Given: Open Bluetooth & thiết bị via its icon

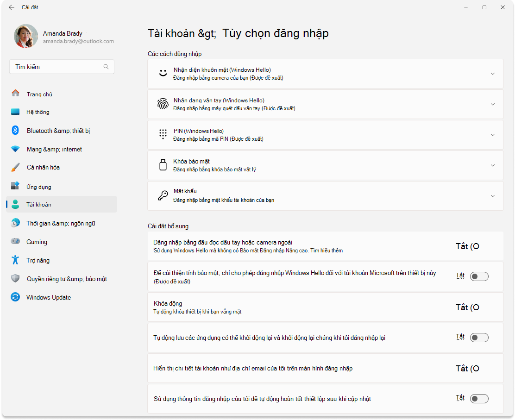Looking at the screenshot, I should point(15,131).
